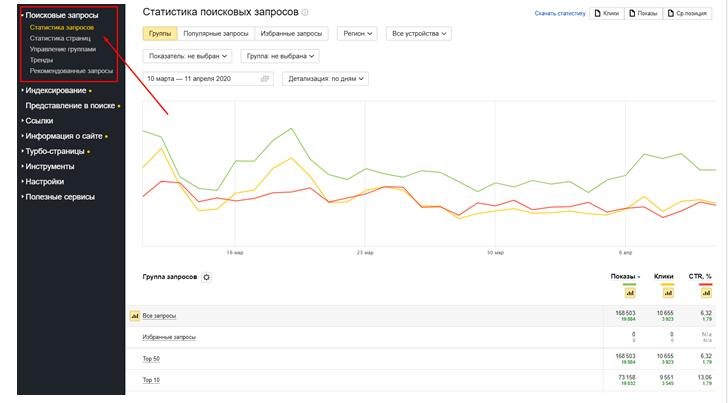Download the Показы statistics file
This screenshot has height=403, width=728.
pyautogui.click(x=644, y=14)
